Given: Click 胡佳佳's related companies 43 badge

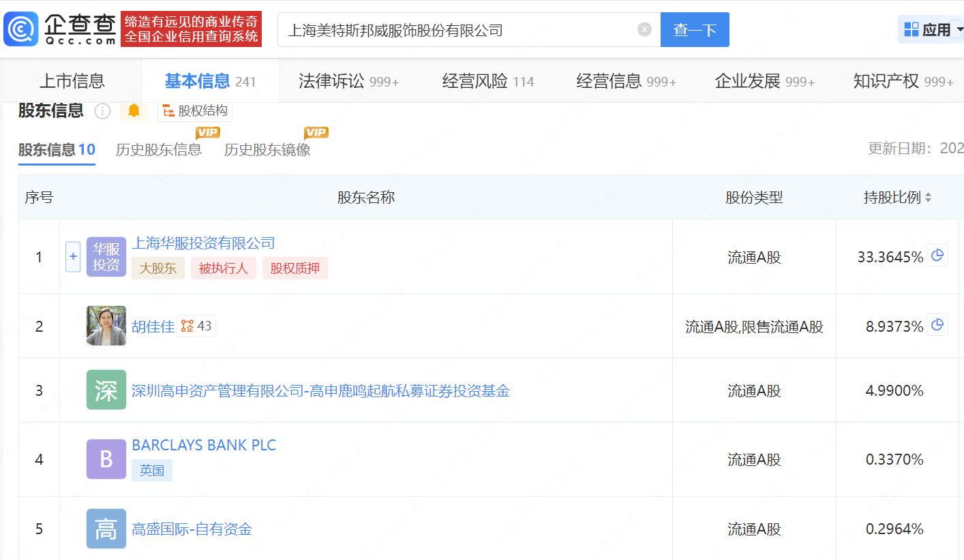Looking at the screenshot, I should coord(196,326).
